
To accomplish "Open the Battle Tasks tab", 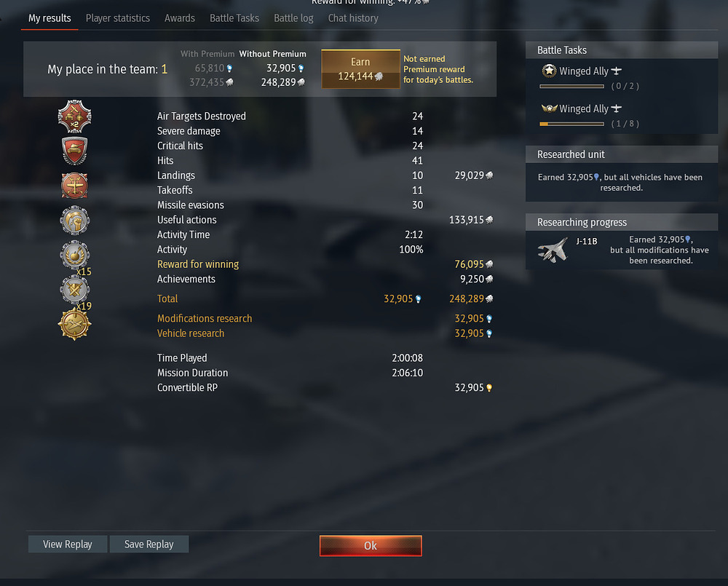I will point(234,18).
